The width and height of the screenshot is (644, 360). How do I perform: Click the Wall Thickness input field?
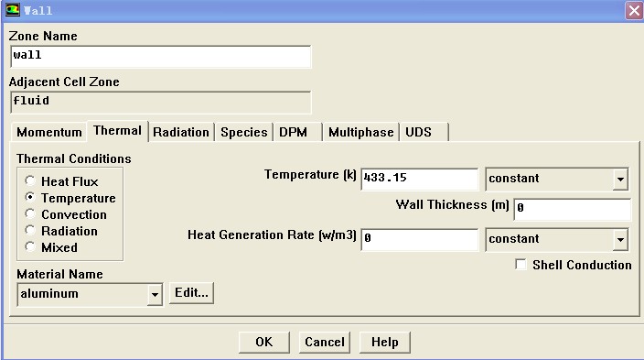pos(573,209)
